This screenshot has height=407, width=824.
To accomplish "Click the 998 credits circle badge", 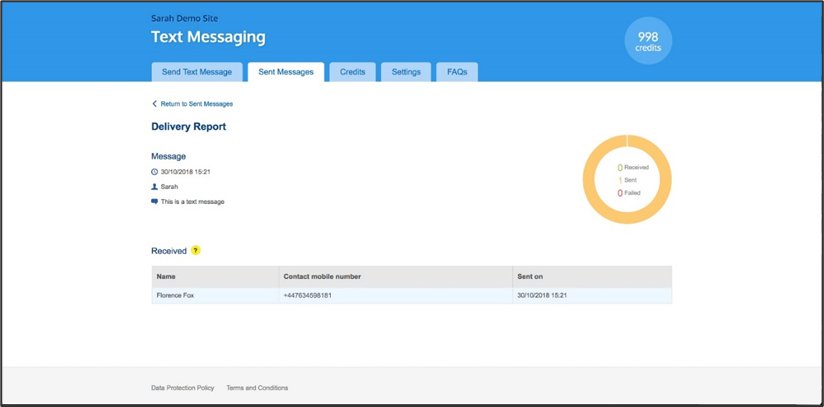I will pos(648,42).
